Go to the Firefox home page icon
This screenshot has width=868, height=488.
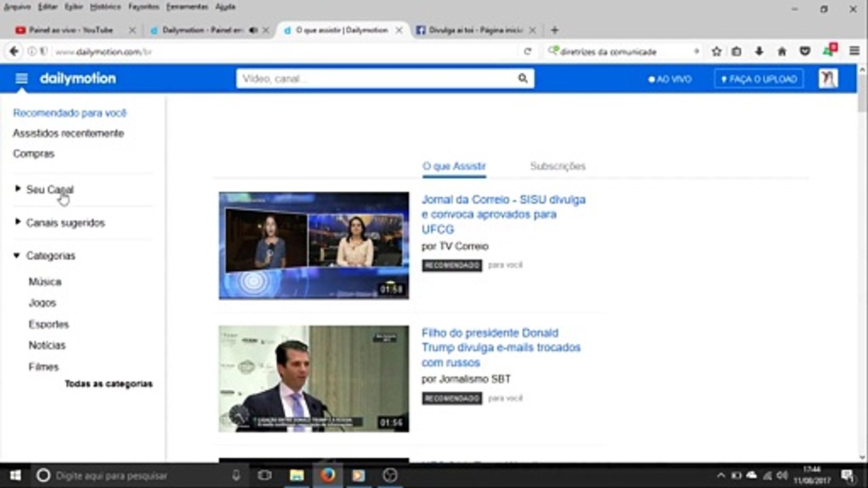[782, 52]
